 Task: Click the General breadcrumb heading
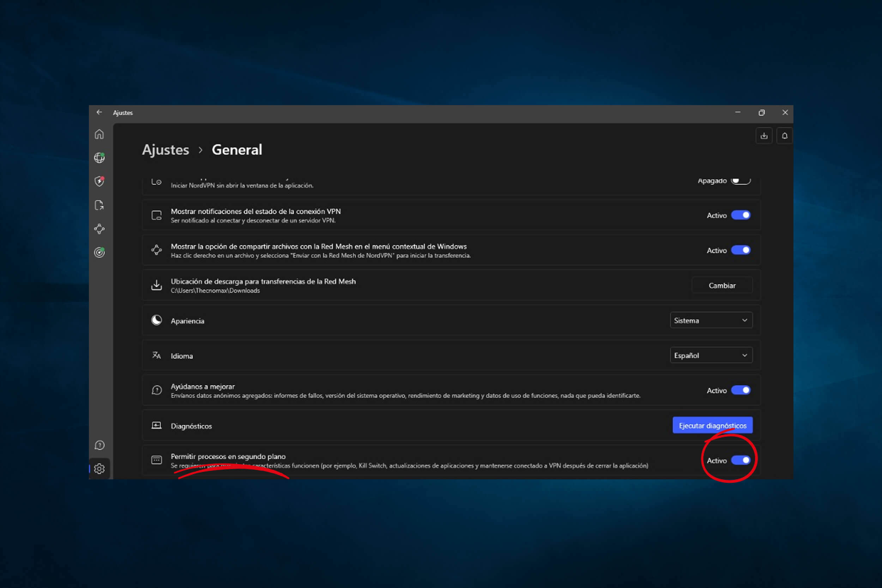coord(237,150)
